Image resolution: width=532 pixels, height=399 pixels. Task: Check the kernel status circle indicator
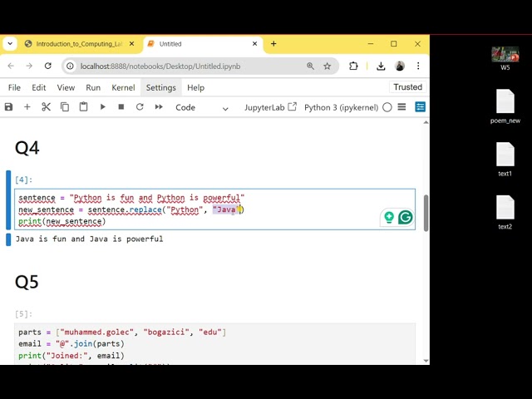tap(387, 107)
